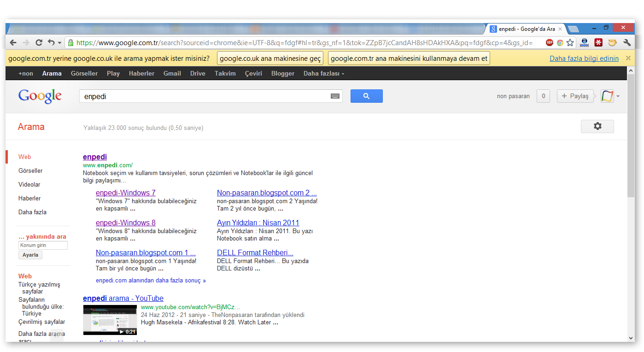This screenshot has height=352, width=644.
Task: Expand the undo-close history arrow dropdown in toolbar
Action: 59,43
